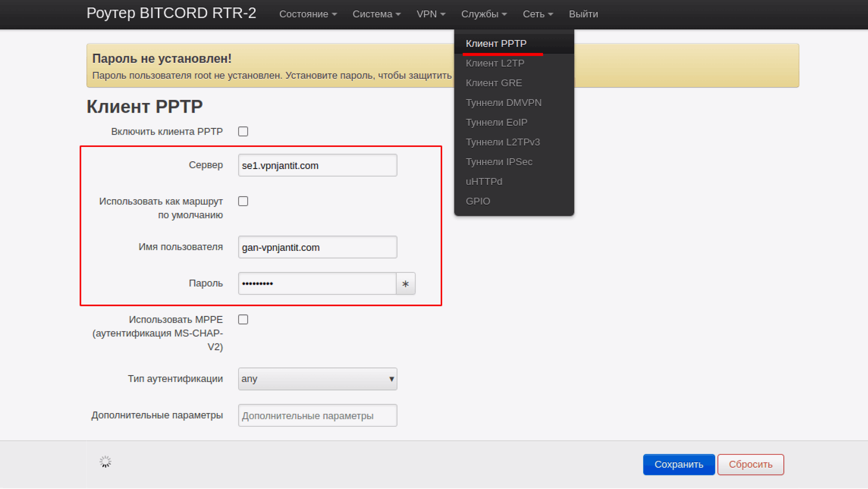Focus the Сервер input field
868x489 pixels.
point(317,165)
